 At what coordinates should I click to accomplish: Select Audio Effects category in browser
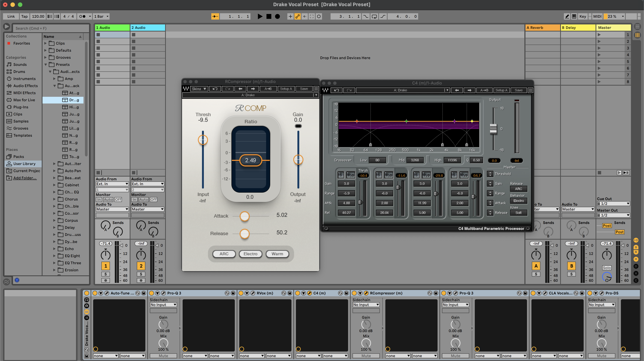(26, 86)
